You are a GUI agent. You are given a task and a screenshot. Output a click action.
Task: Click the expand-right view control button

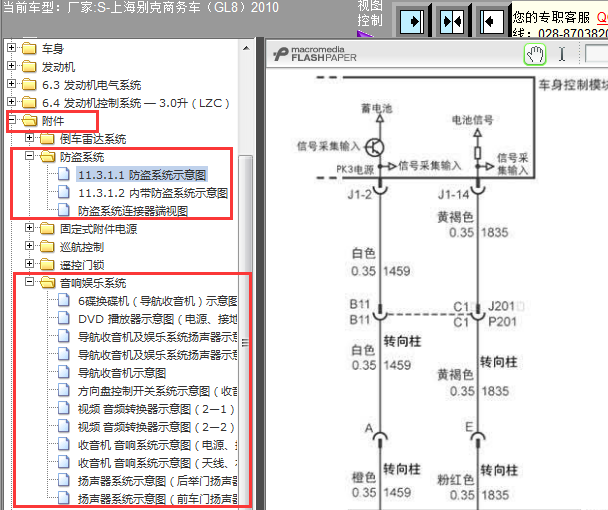click(412, 21)
